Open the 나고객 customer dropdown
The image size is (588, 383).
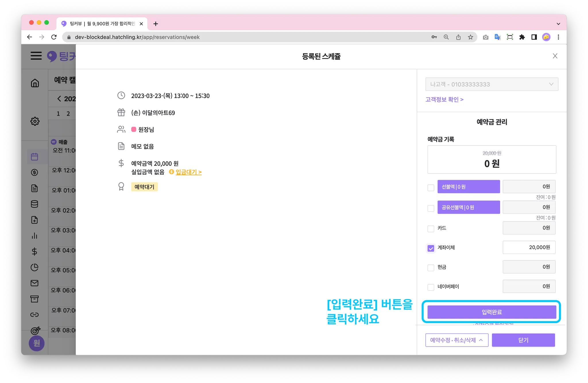click(492, 84)
